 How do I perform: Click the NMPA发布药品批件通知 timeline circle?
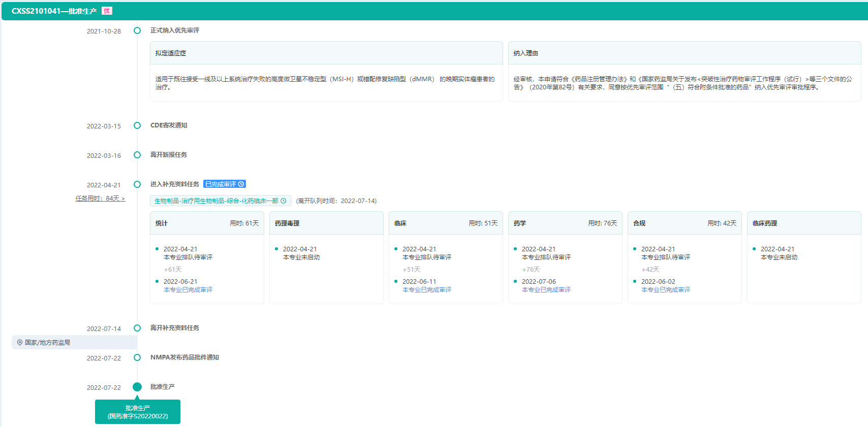pyautogui.click(x=137, y=357)
